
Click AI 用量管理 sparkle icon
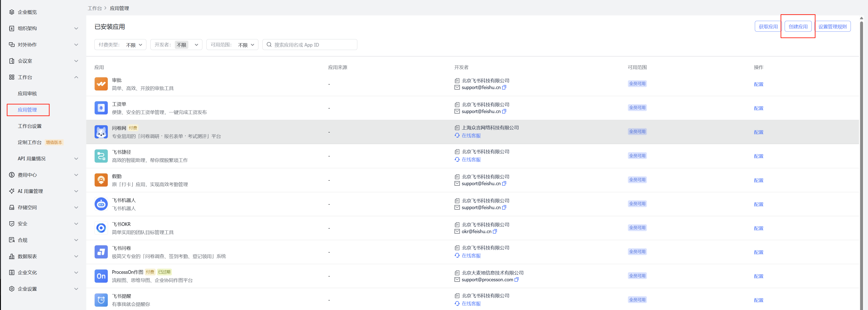click(x=12, y=191)
